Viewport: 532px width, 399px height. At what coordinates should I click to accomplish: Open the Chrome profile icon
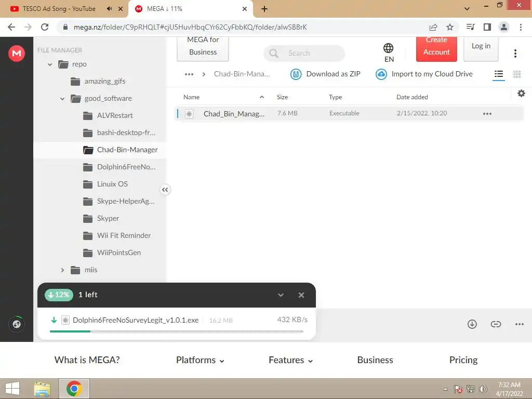tap(504, 27)
